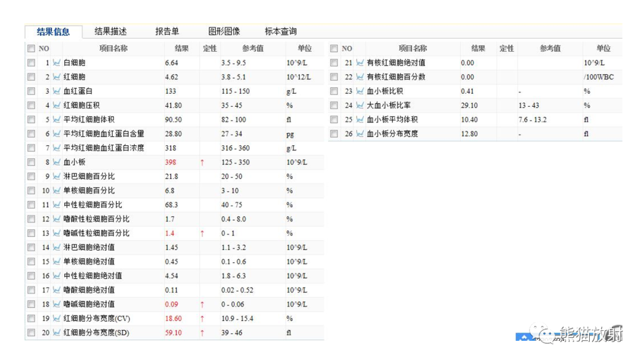The height and width of the screenshot is (363, 644).
Task: Check the box for row 13 嗜碱性粒细胞百分比
Action: coord(31,233)
